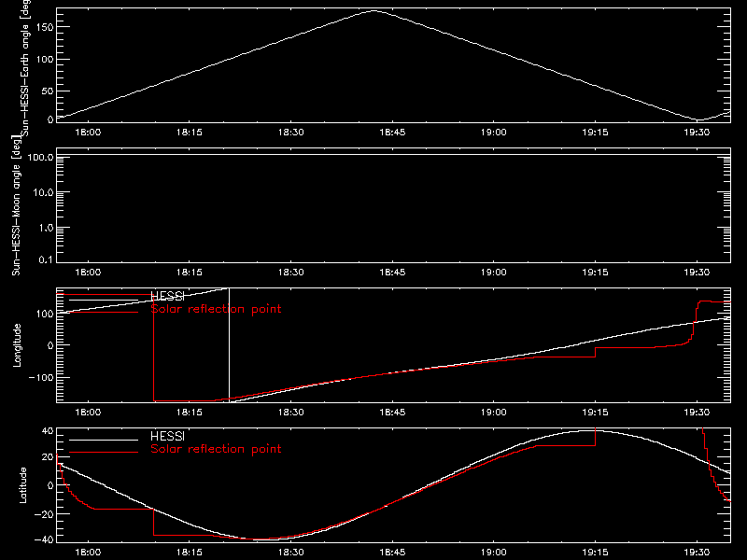Select the HESSI legend label in the Longitude plot
Screen dimensions: 747x560
coord(167,296)
